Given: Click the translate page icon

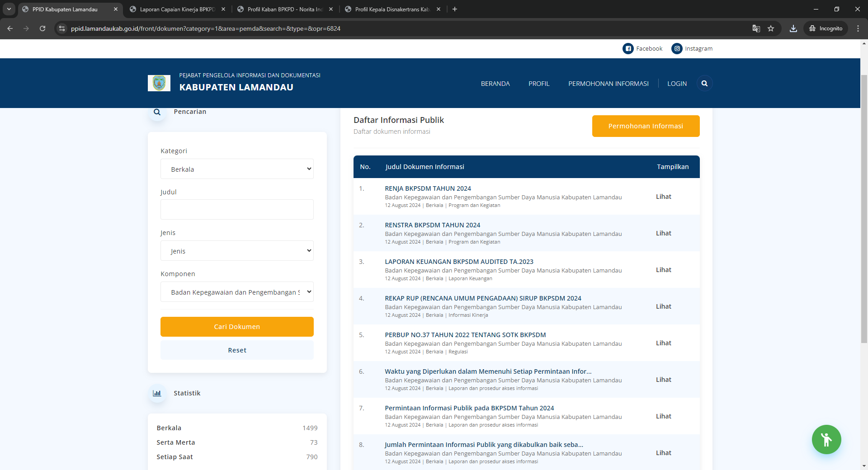Looking at the screenshot, I should (x=756, y=28).
